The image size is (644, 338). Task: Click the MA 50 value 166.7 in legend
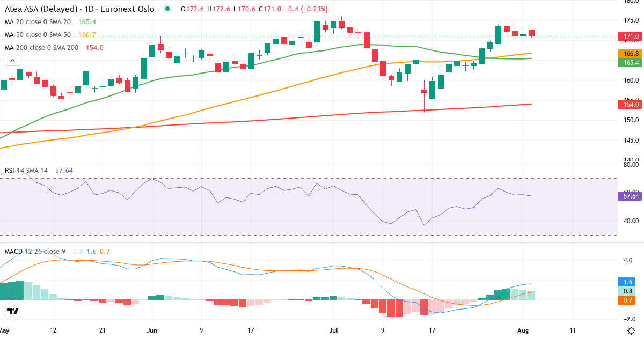pyautogui.click(x=87, y=35)
